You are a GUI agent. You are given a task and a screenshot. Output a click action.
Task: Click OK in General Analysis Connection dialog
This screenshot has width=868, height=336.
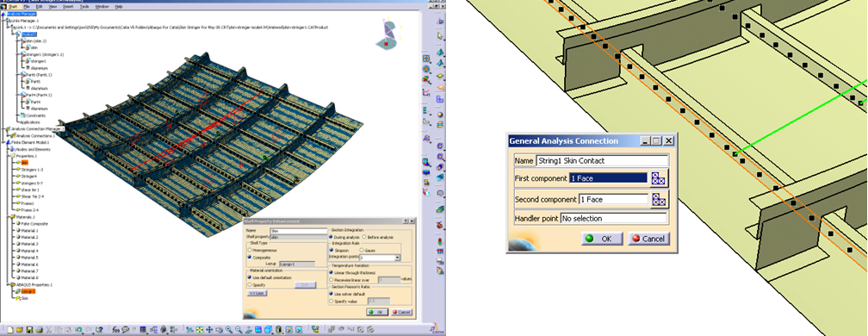602,239
